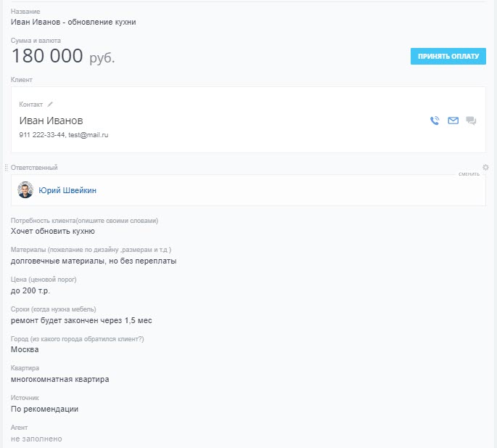Send an email via the envelope icon
Viewport: 497px width, 448px height.
click(x=453, y=121)
